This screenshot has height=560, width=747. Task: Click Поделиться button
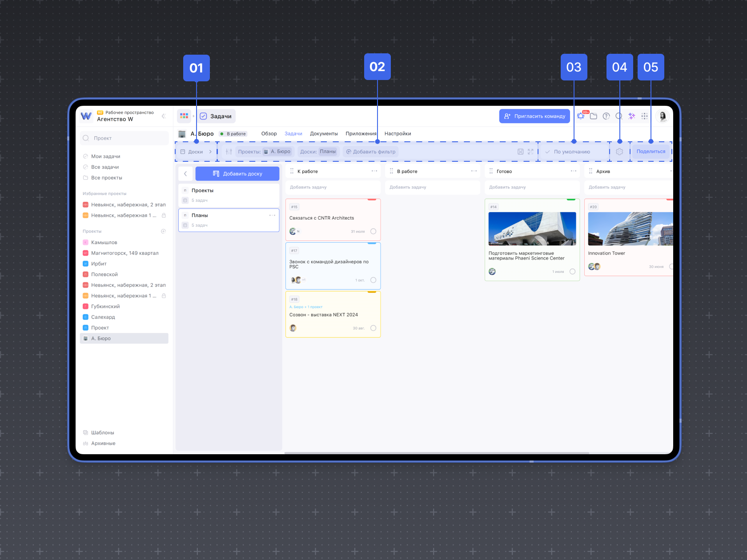pyautogui.click(x=651, y=152)
